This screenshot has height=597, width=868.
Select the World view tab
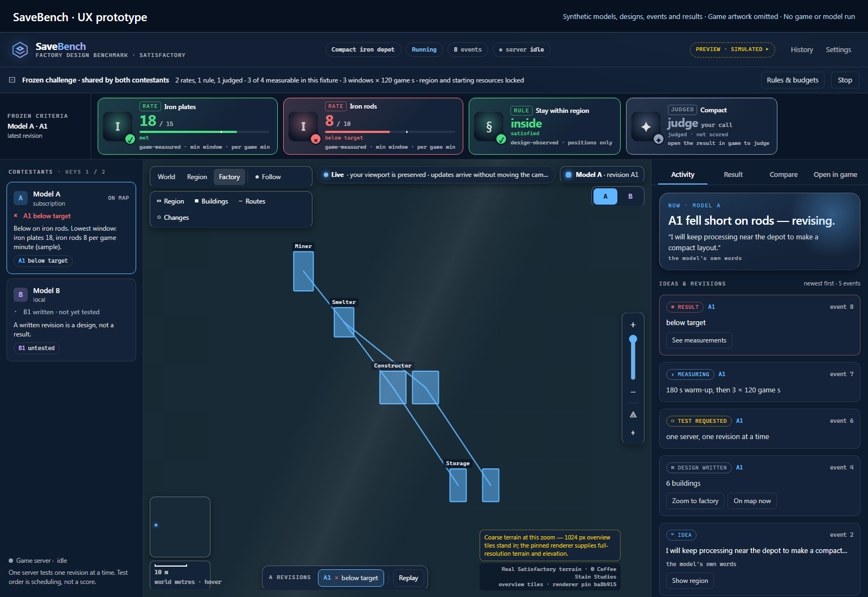pos(167,177)
